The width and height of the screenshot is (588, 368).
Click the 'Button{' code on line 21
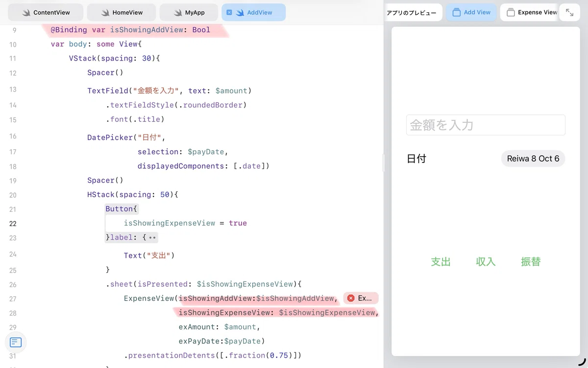click(x=122, y=208)
